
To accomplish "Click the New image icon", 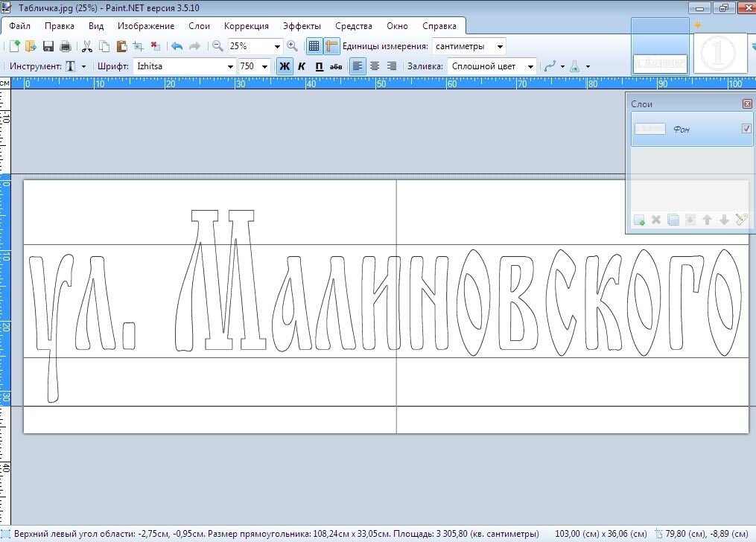I will [x=14, y=46].
